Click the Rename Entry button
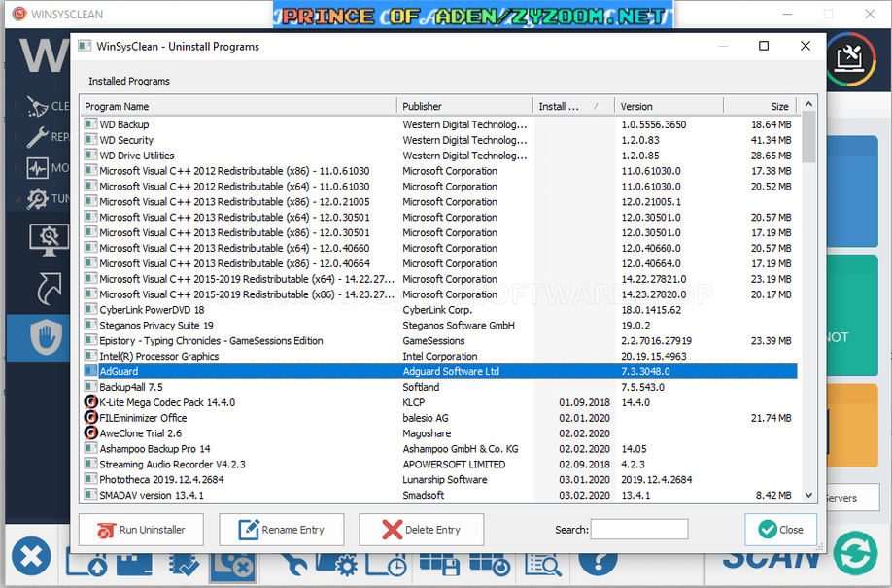The image size is (892, 588). [282, 530]
